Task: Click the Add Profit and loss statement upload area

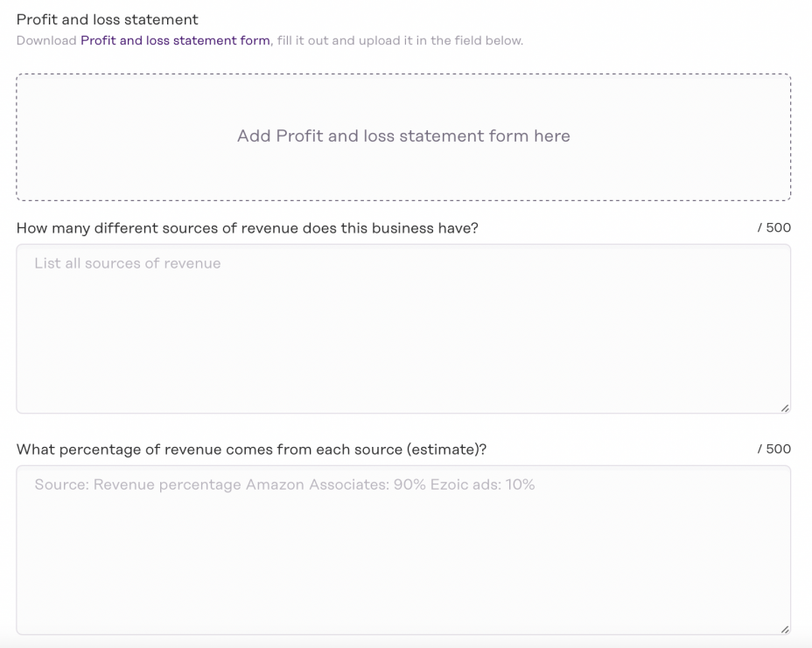Action: pos(402,136)
